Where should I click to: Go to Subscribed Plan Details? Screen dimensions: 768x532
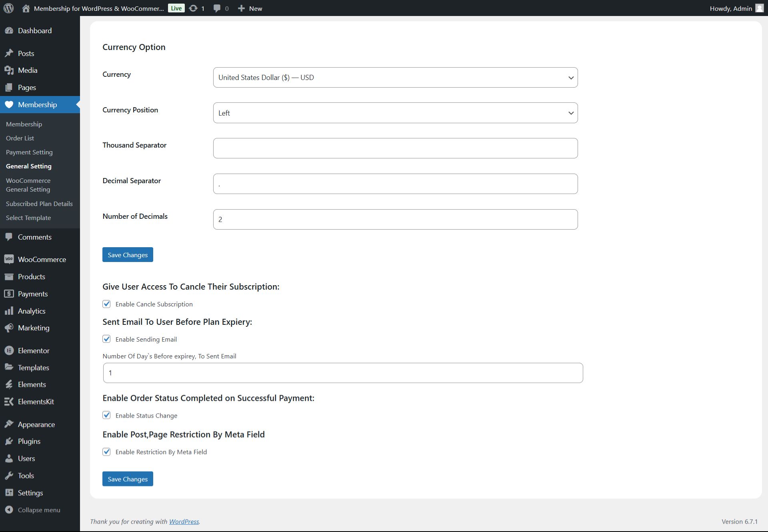pos(39,204)
